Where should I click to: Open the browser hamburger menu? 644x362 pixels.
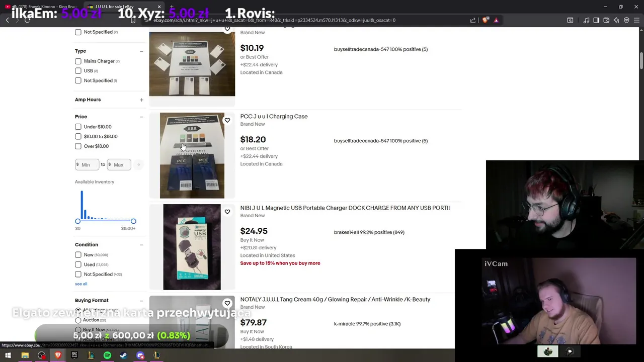point(636,20)
